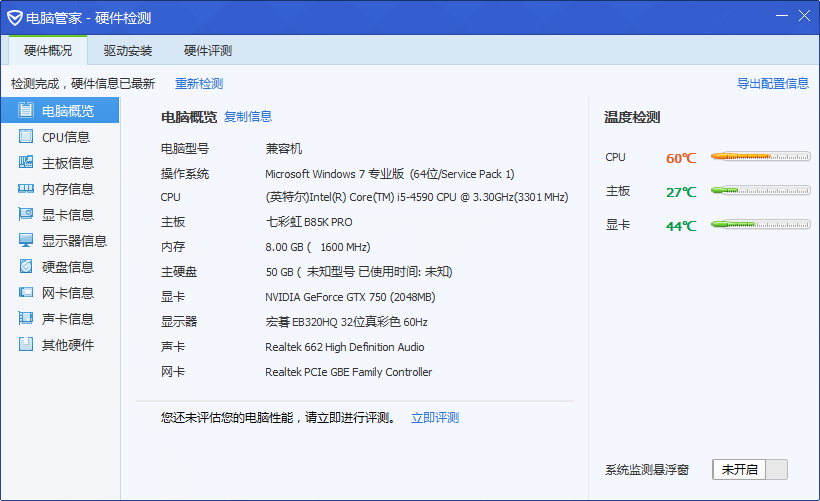
Task: Switch to the 硬件评测 tab
Action: click(x=208, y=51)
